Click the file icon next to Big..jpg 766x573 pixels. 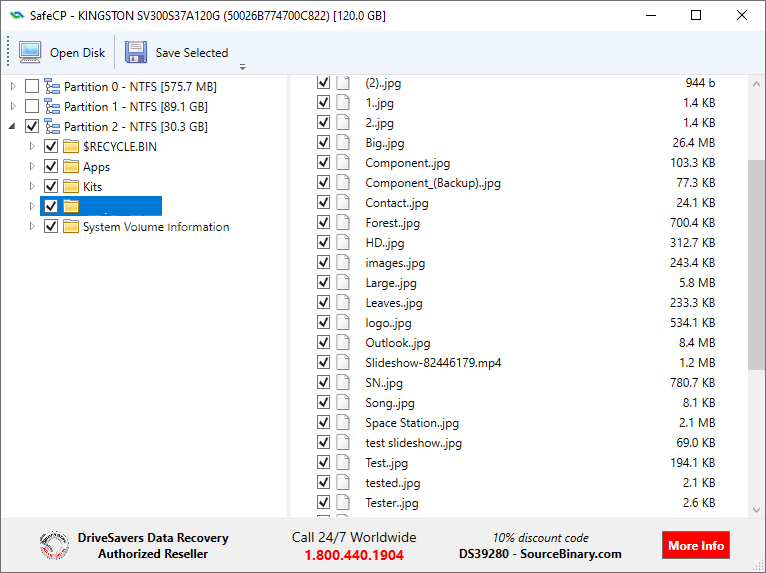(x=343, y=143)
